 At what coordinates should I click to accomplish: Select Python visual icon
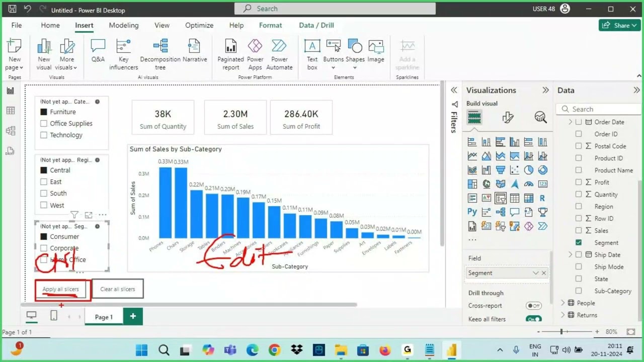click(472, 212)
